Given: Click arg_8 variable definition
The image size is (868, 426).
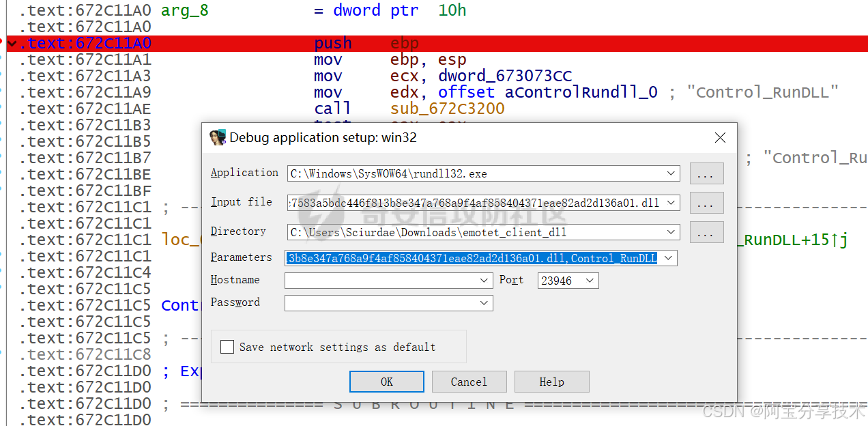Looking at the screenshot, I should point(185,10).
